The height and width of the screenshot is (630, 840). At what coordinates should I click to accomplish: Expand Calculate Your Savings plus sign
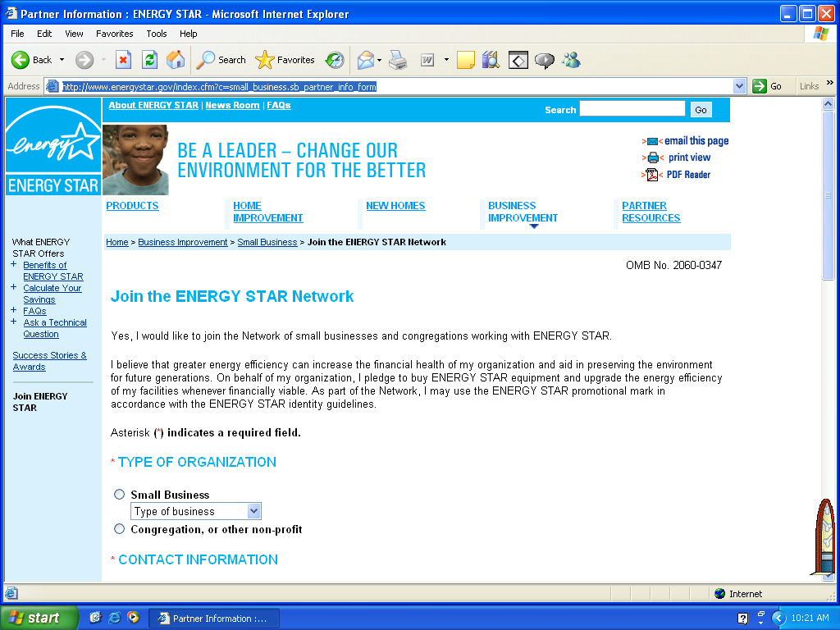point(14,287)
